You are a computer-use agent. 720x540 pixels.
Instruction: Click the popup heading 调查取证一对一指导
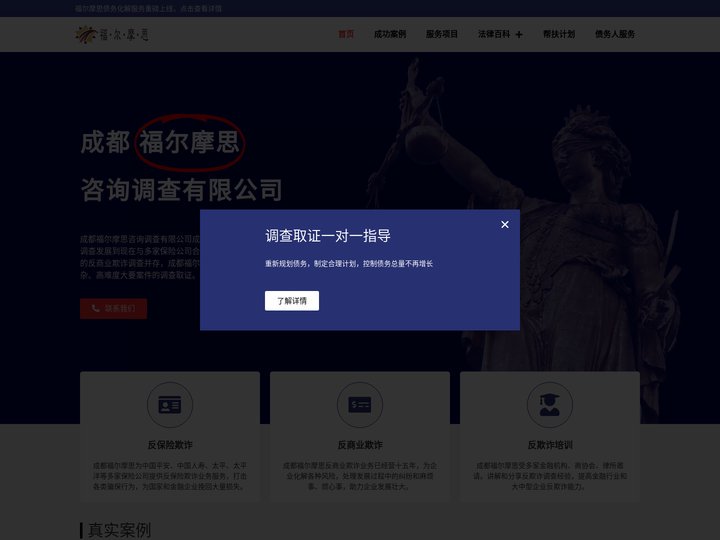tap(328, 236)
